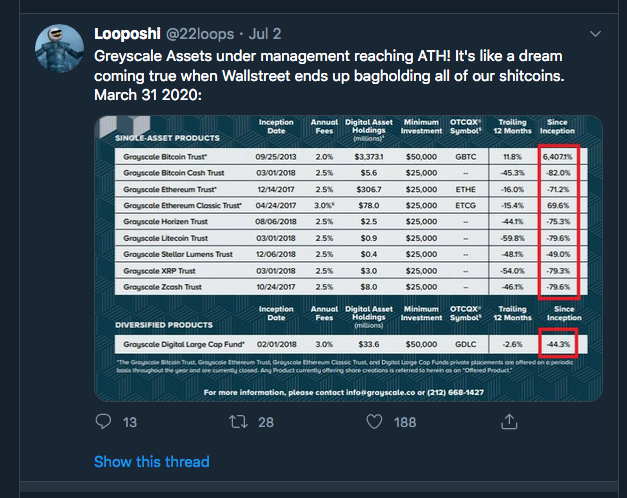The width and height of the screenshot is (627, 498).
Task: Click the Grayscale Bitcoin Trust row in image
Action: [x=351, y=156]
